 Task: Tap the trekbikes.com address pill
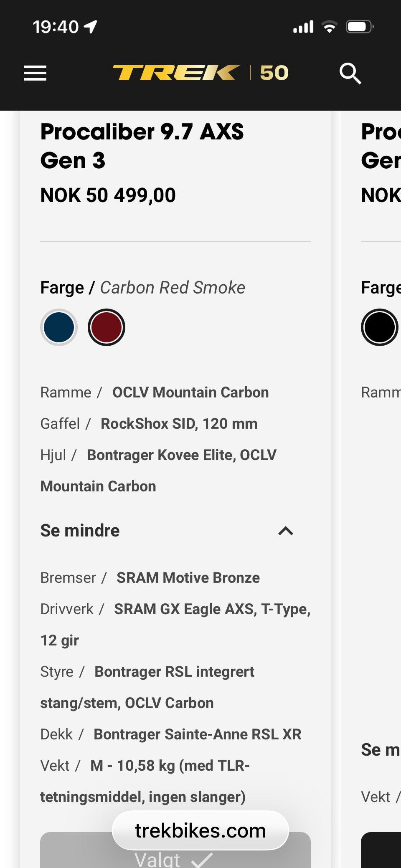tap(200, 830)
